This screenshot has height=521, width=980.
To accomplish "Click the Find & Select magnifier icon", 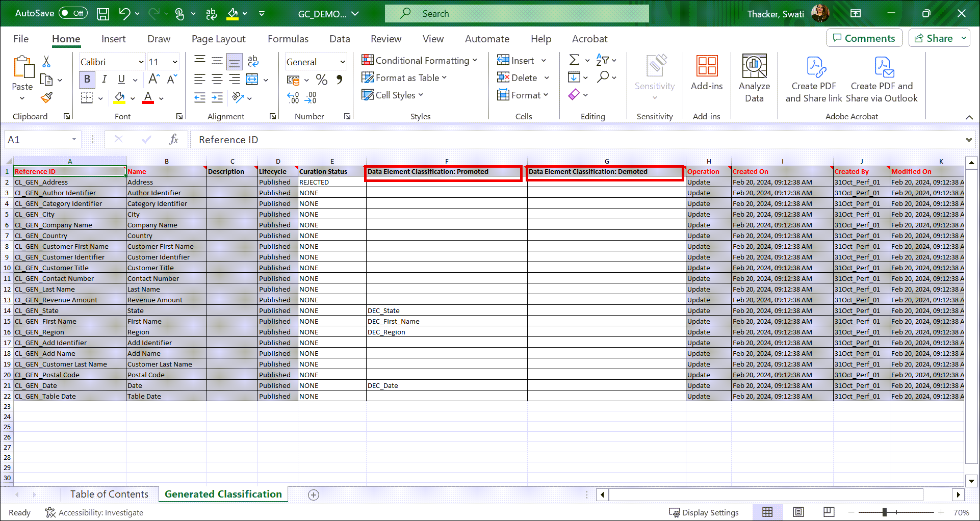I will pos(603,77).
